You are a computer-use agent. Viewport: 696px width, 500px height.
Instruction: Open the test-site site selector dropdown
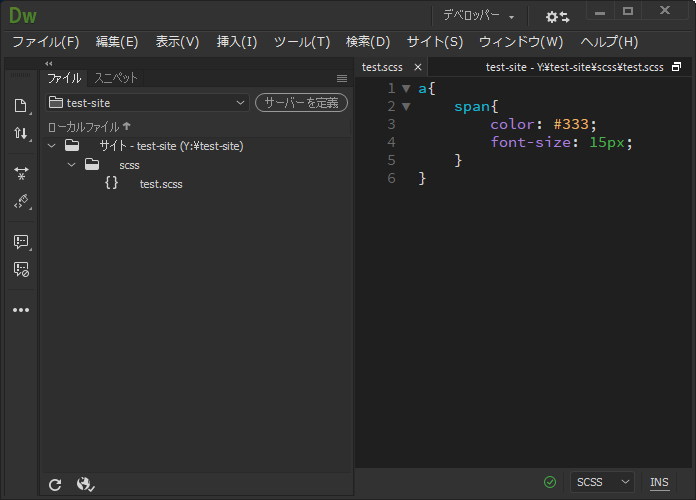click(x=147, y=103)
